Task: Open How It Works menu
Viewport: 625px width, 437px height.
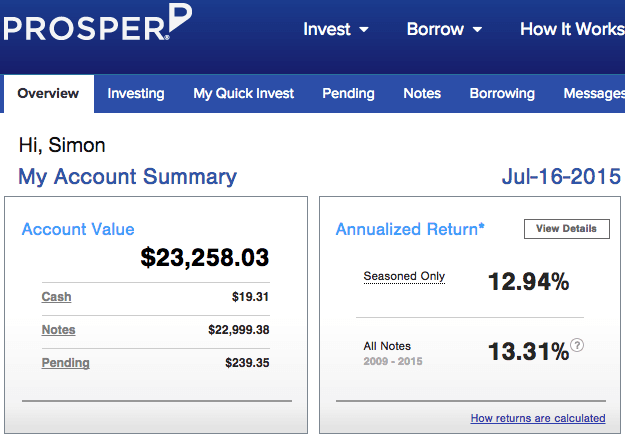Action: pos(572,29)
